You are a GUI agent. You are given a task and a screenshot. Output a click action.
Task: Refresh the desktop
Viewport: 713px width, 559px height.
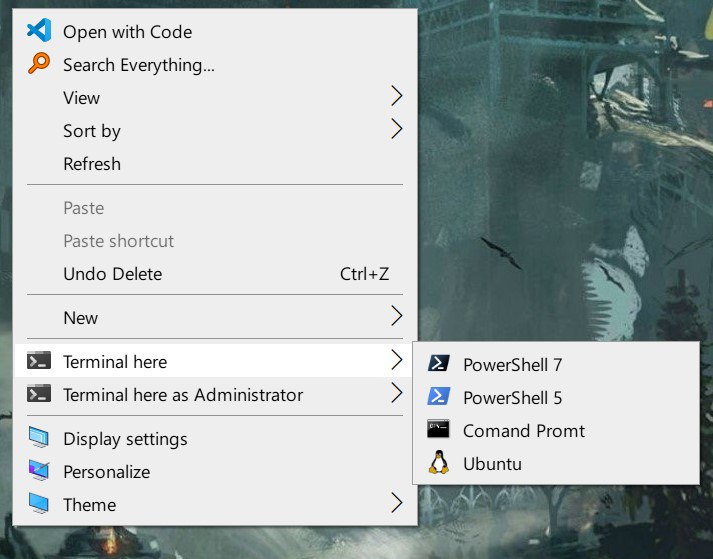215,163
